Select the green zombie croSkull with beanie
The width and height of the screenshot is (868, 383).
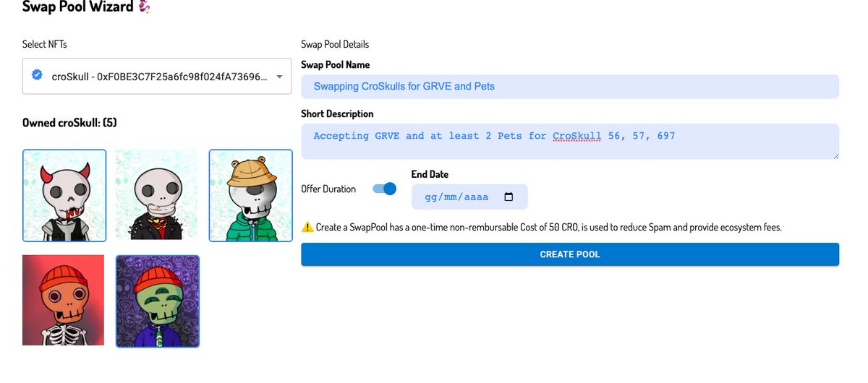(x=158, y=300)
